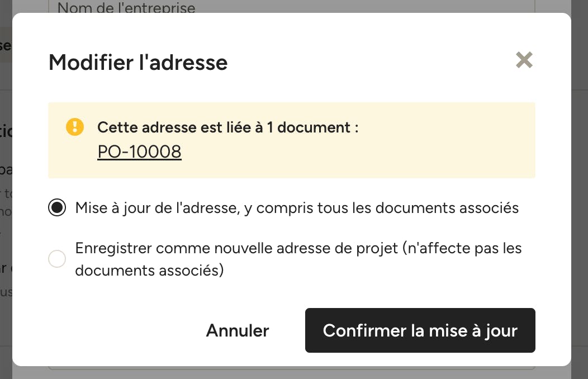Confirm with 'Confirmer la mise à jour'
This screenshot has width=588, height=379.
coord(420,330)
